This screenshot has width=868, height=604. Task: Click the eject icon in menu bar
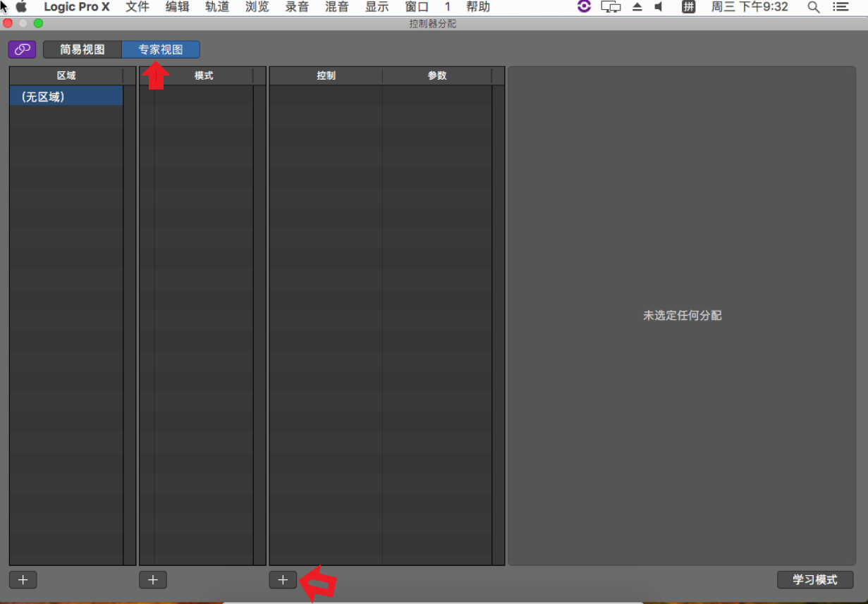pyautogui.click(x=637, y=7)
